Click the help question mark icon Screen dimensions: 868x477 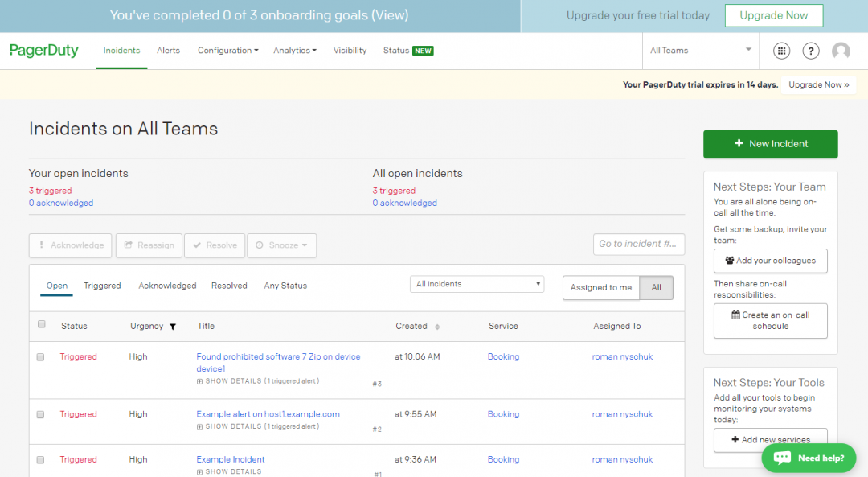click(811, 51)
